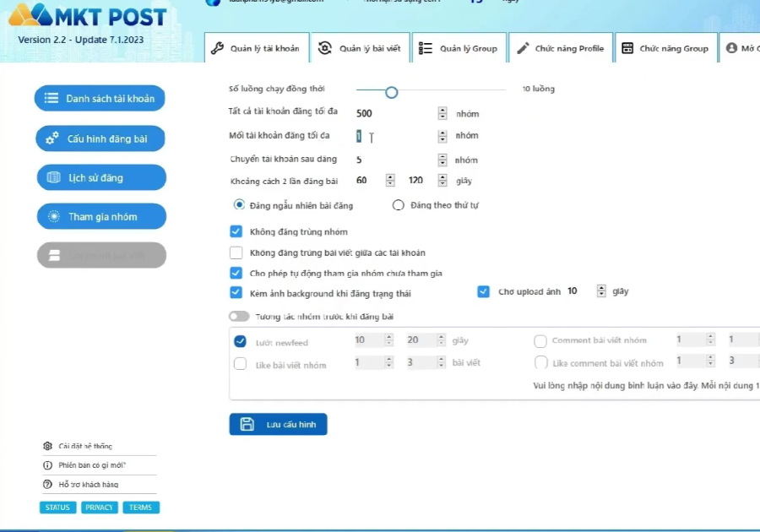The image size is (760, 532).
Task: Check Like bài viết nhóm
Action: [x=240, y=363]
